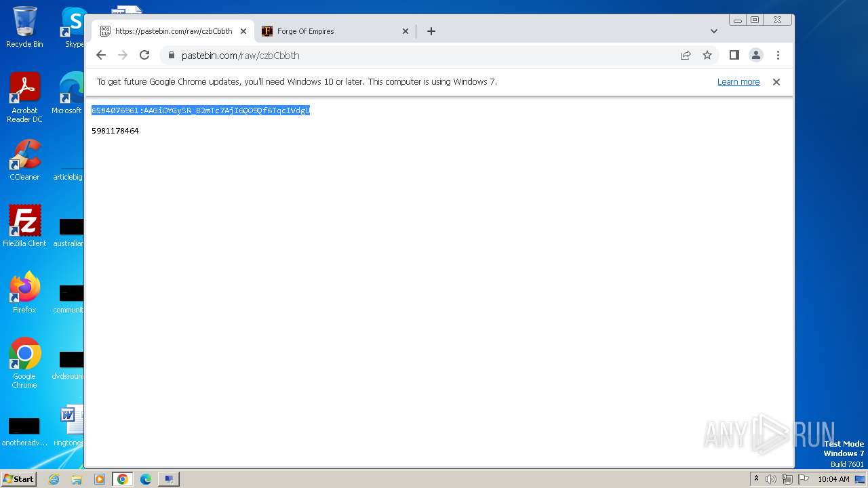Switch to the pastebin raw tab
The width and height of the screenshot is (868, 488).
[173, 31]
